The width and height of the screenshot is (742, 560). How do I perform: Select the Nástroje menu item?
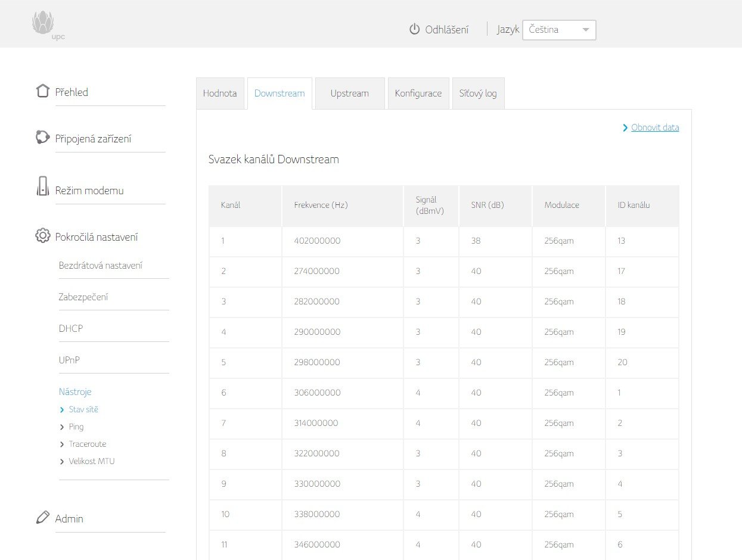[75, 392]
